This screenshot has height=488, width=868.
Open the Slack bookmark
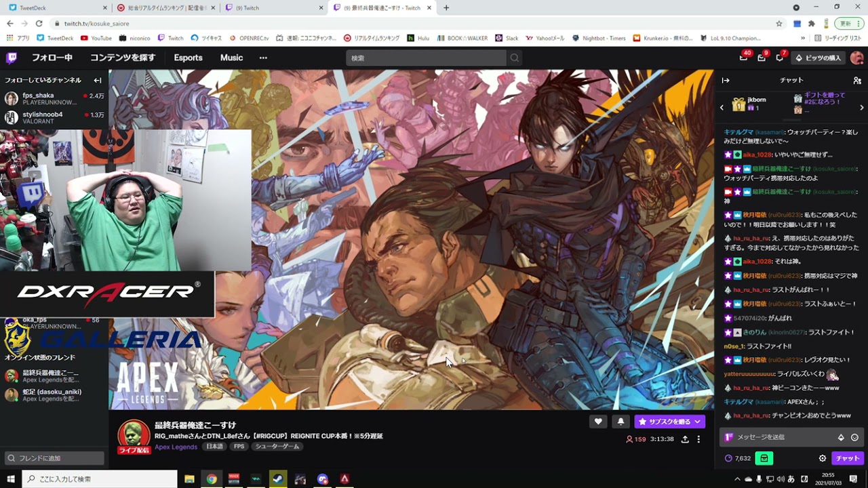tap(507, 38)
